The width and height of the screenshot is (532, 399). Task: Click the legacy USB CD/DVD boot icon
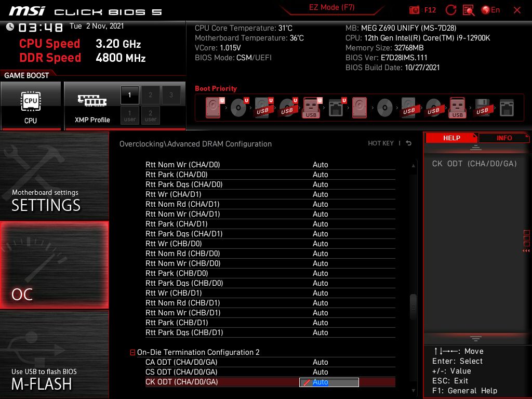pos(434,108)
